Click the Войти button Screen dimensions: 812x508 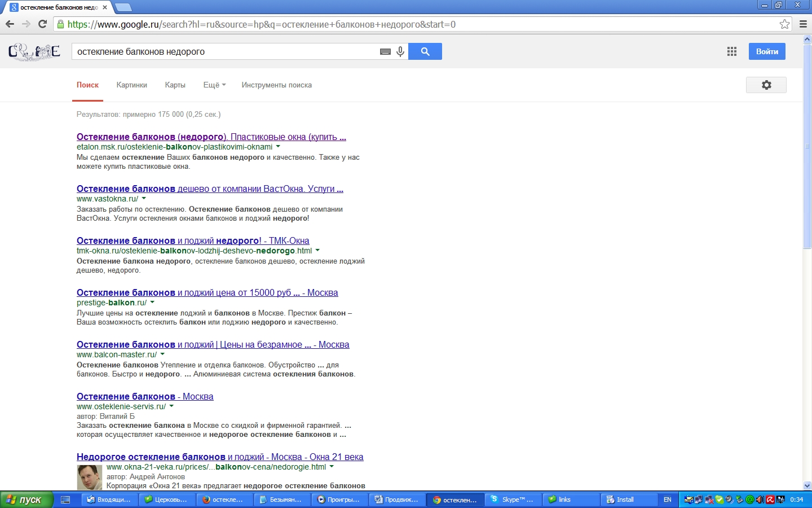coord(767,51)
